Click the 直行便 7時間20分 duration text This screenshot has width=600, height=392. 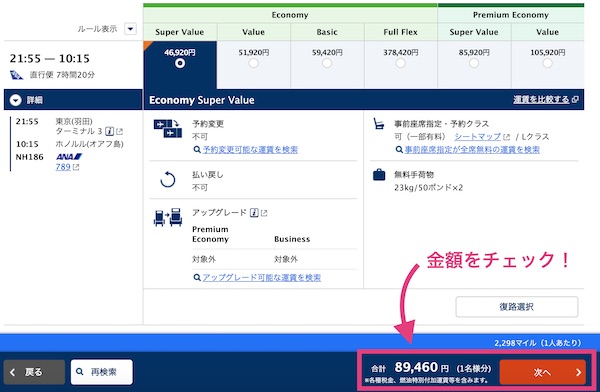coord(62,75)
